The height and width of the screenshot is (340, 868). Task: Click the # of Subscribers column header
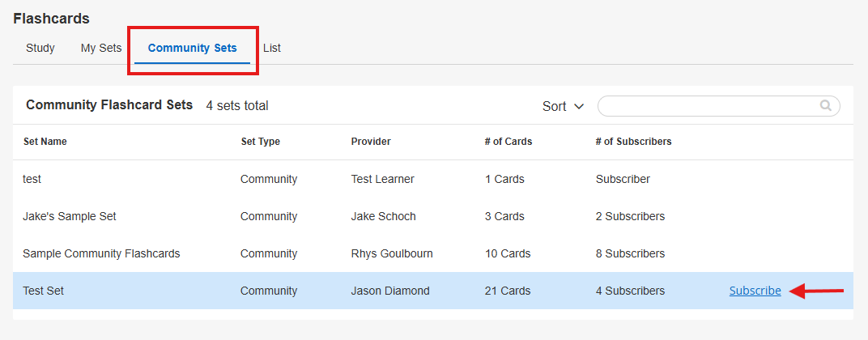[633, 142]
